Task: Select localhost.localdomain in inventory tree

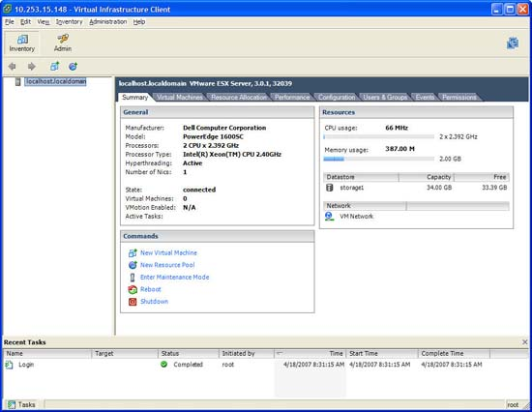Action: 56,81
